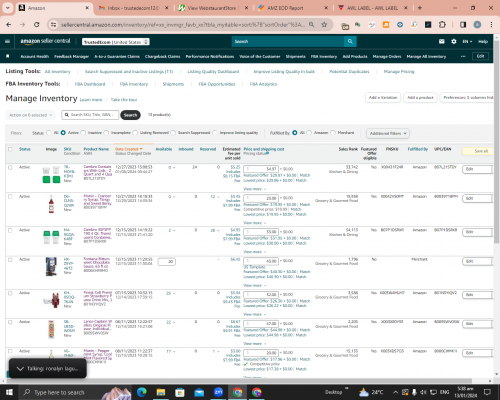Open Windows Start menu
The height and width of the screenshot is (400, 500).
click(x=9, y=392)
